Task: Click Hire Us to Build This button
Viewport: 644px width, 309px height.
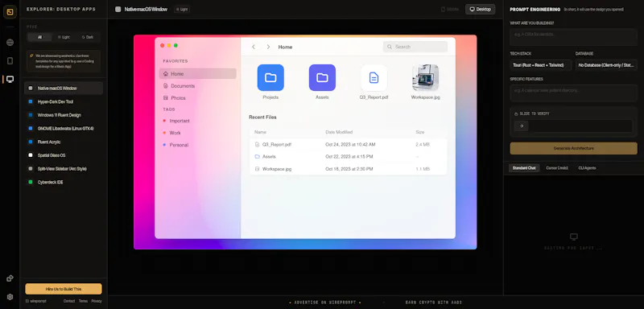Action: (x=64, y=289)
